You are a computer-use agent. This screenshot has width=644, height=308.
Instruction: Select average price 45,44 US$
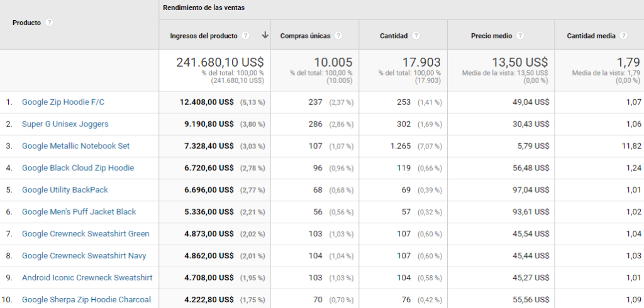click(531, 256)
